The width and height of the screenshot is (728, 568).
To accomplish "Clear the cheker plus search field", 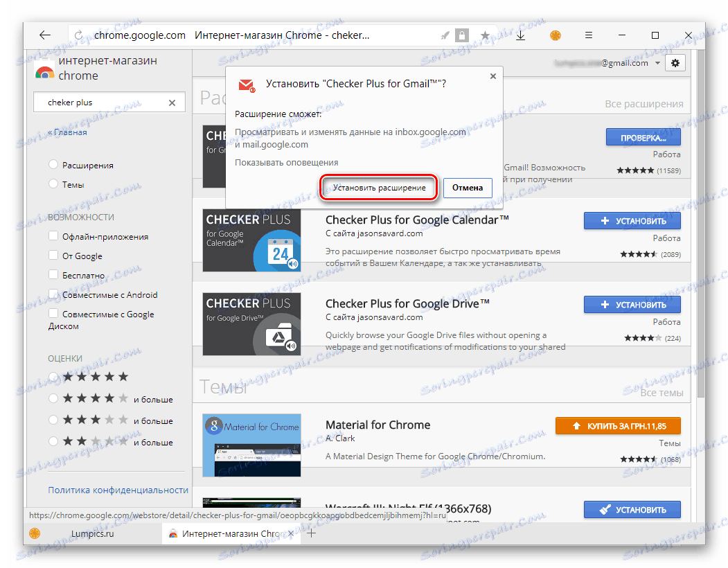I will pyautogui.click(x=172, y=103).
